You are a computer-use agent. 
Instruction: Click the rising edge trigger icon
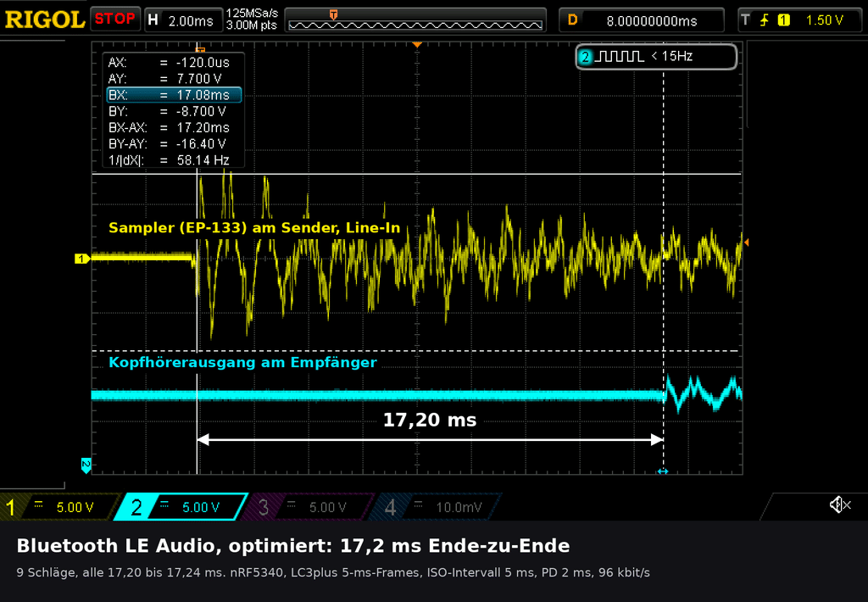pos(765,20)
